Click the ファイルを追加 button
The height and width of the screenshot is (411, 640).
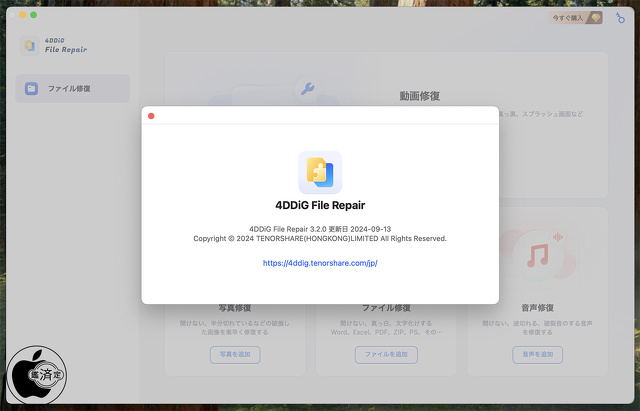[x=386, y=354]
